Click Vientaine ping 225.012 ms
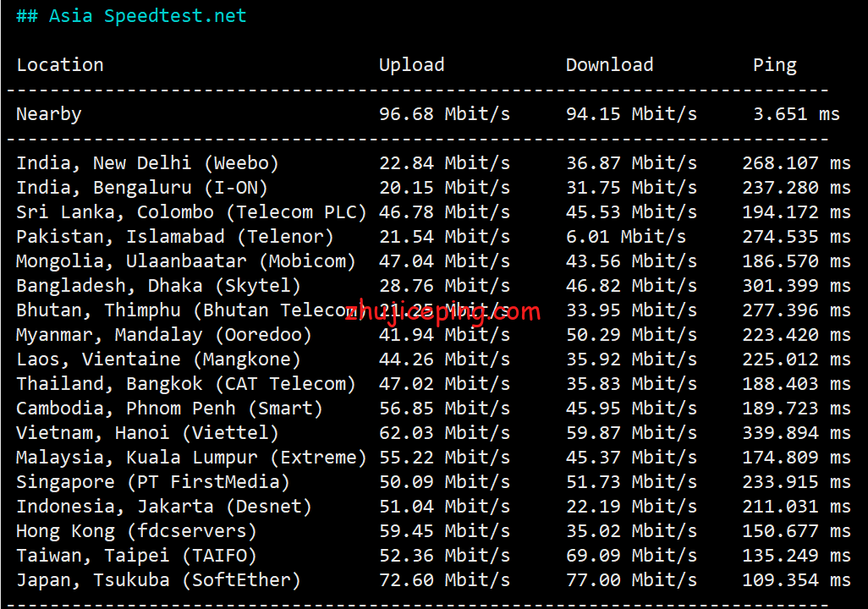The width and height of the screenshot is (868, 609). [x=796, y=359]
